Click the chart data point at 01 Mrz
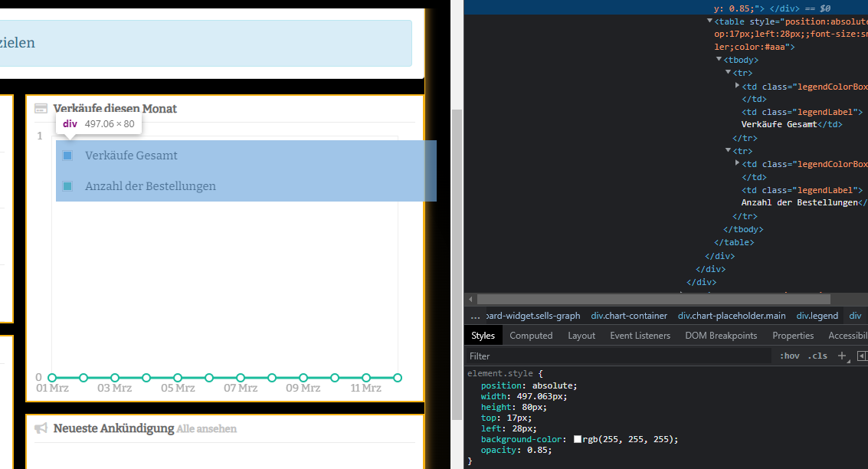The height and width of the screenshot is (469, 868). [x=52, y=378]
